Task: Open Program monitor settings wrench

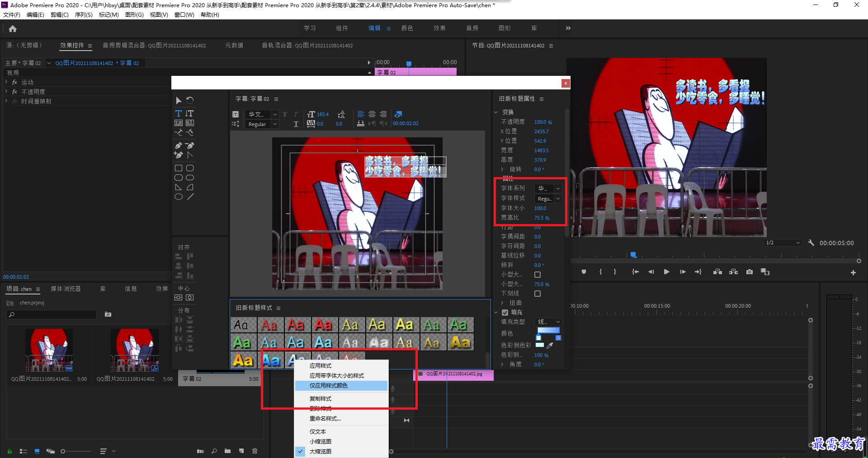Action: [811, 243]
